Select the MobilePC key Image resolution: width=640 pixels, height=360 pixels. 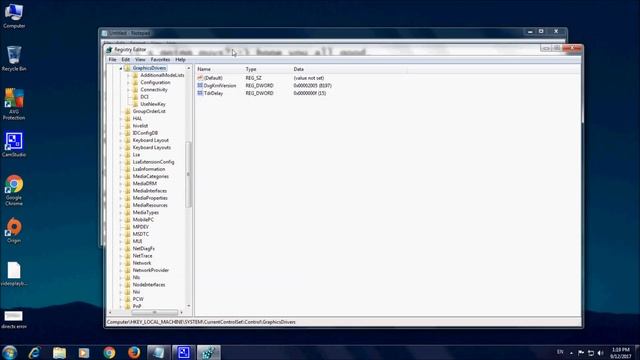pos(143,220)
